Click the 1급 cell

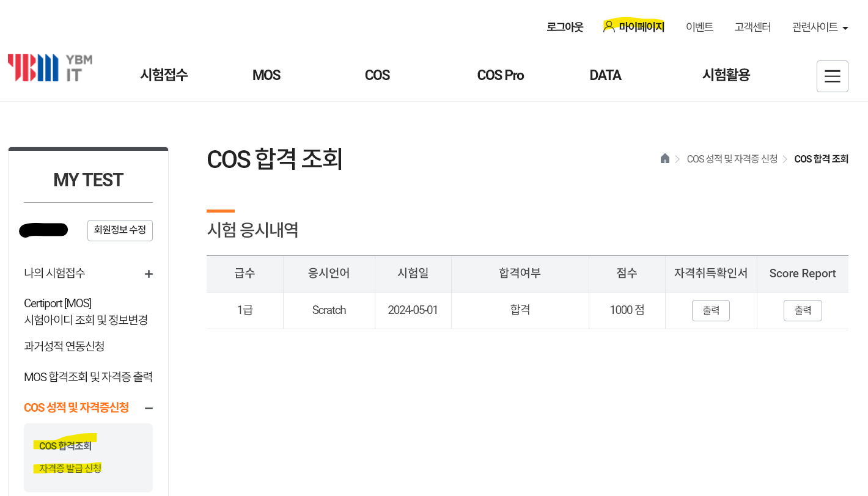[245, 310]
